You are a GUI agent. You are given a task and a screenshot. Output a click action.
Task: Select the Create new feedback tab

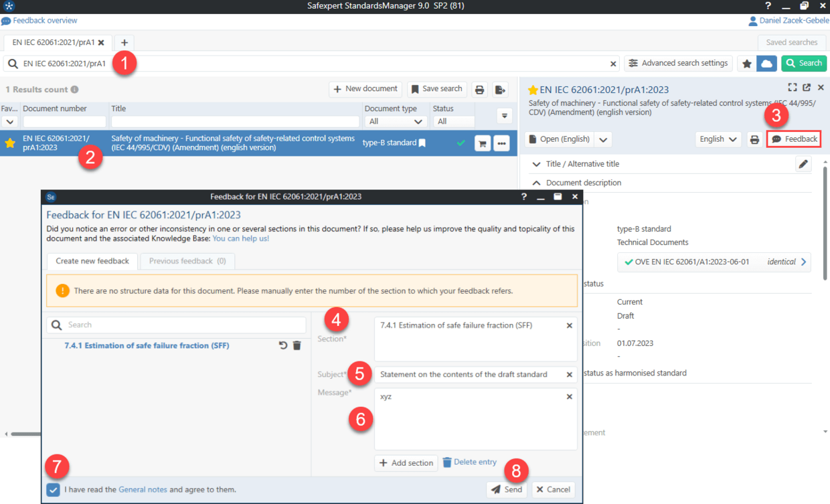click(x=92, y=261)
